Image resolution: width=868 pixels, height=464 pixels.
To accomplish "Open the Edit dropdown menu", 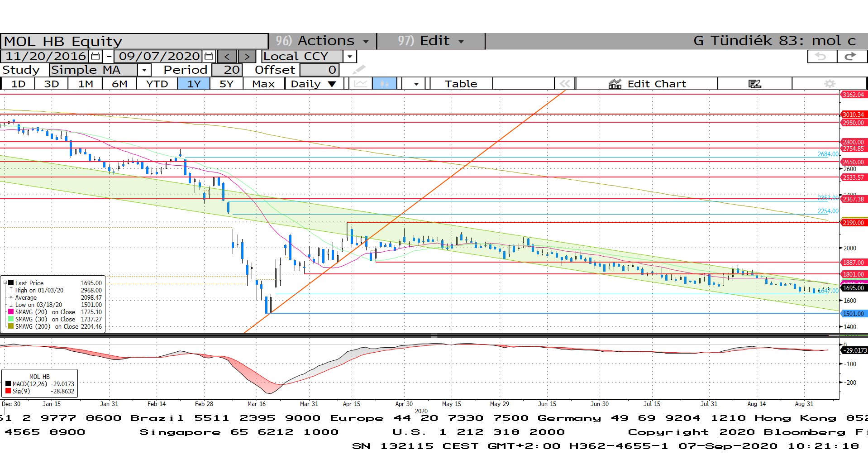I will (x=431, y=41).
